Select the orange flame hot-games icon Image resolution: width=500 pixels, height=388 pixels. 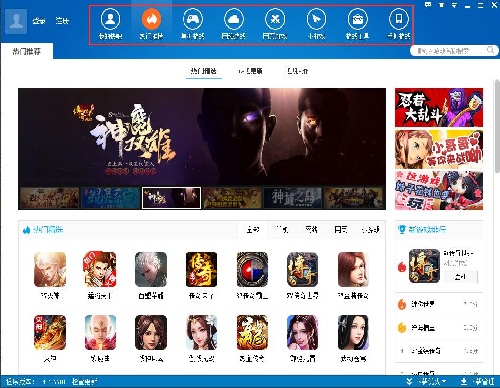click(x=151, y=19)
